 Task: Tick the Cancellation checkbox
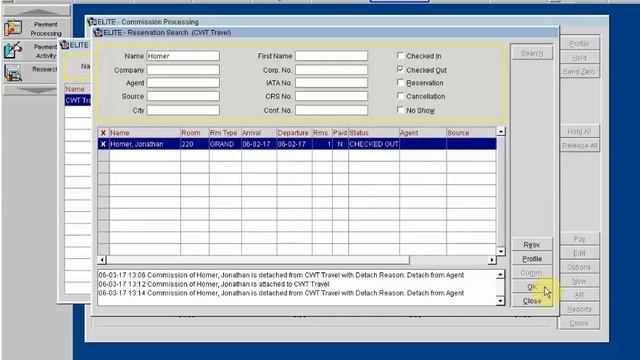[400, 96]
